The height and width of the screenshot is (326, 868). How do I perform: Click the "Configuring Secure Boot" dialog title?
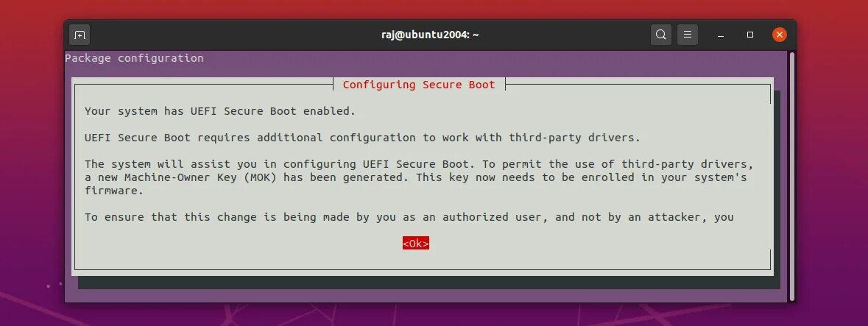pos(419,85)
